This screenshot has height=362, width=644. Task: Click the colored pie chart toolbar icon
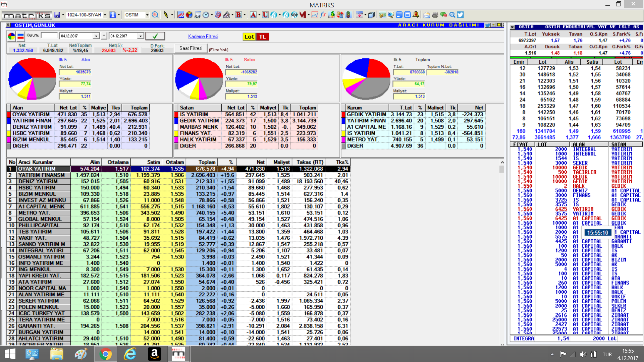pos(189,15)
